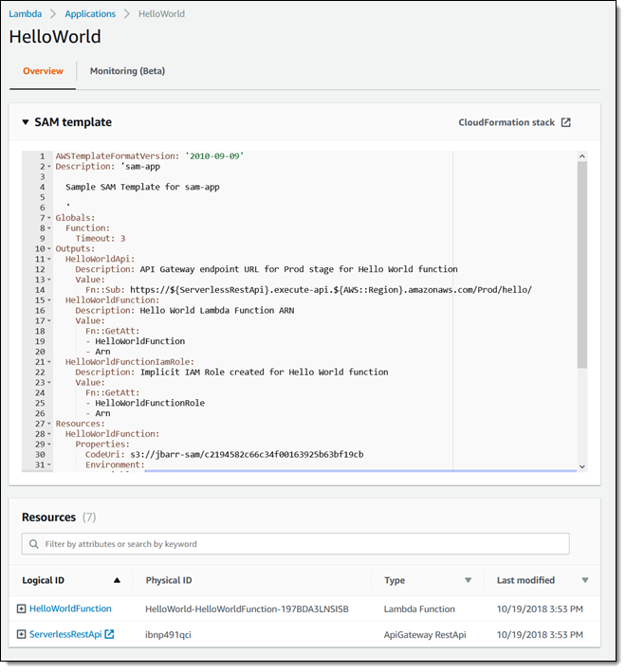
Task: Fold the Outputs block at line 10
Action: point(49,249)
